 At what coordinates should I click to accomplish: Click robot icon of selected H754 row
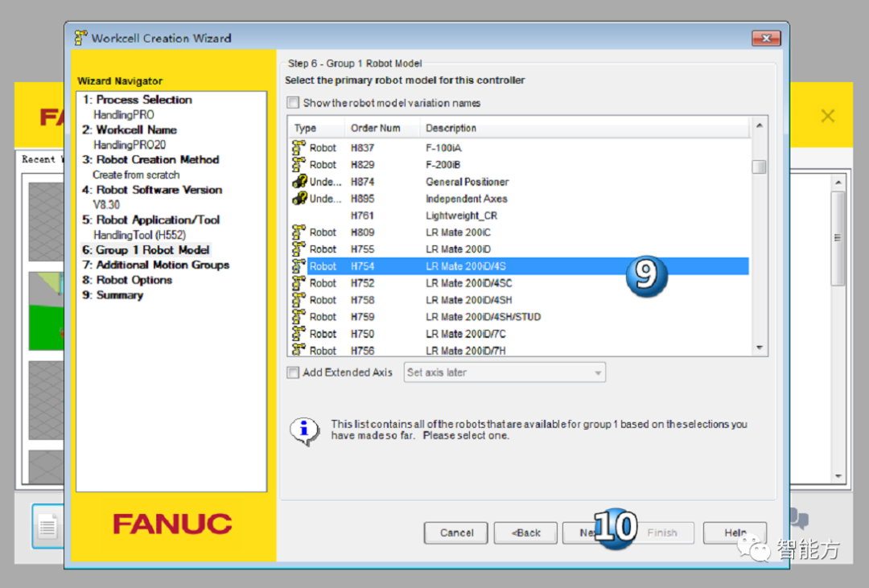pyautogui.click(x=299, y=265)
